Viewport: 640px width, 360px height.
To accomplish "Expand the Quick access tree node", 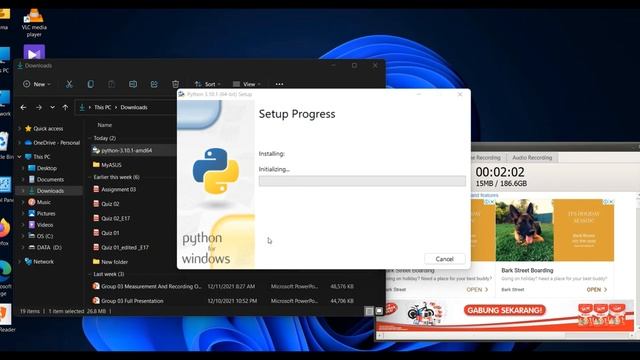I will point(19,129).
